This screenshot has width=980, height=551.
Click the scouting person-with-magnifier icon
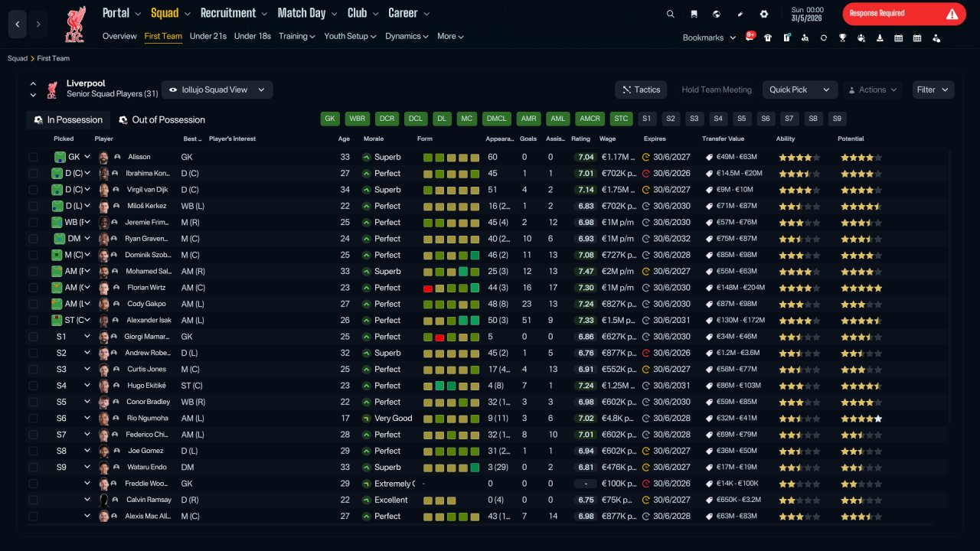coord(805,37)
